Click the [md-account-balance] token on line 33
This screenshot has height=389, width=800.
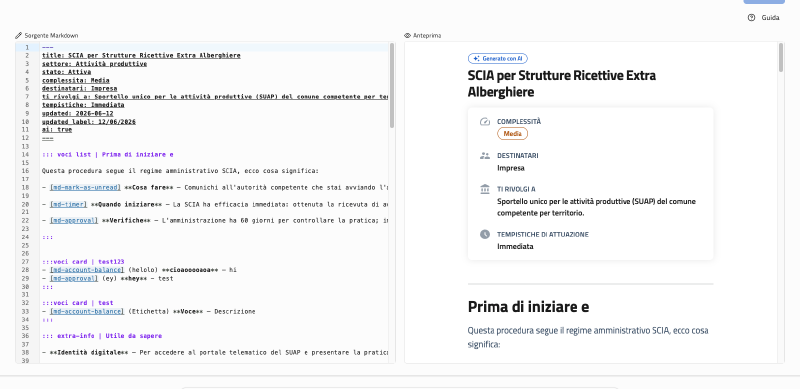[87, 311]
